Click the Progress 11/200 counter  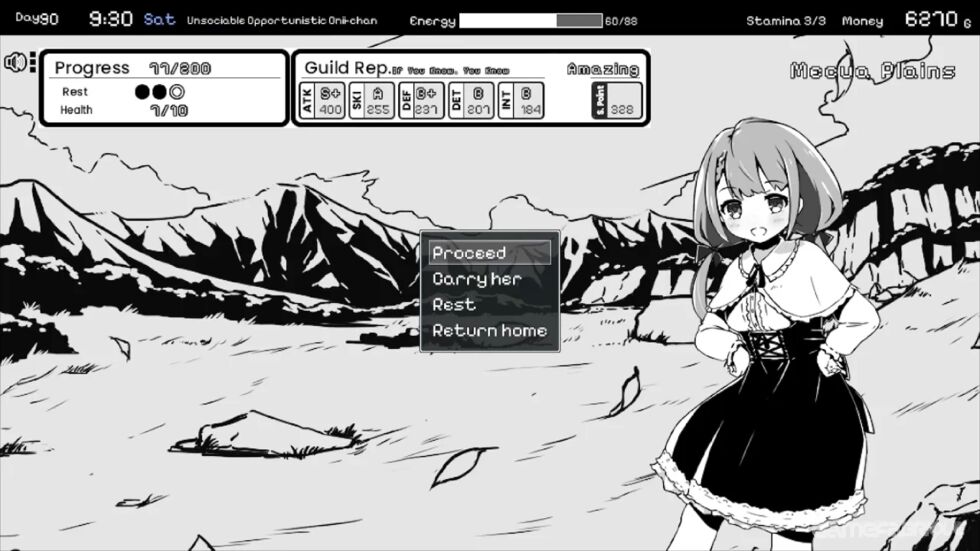click(x=180, y=68)
